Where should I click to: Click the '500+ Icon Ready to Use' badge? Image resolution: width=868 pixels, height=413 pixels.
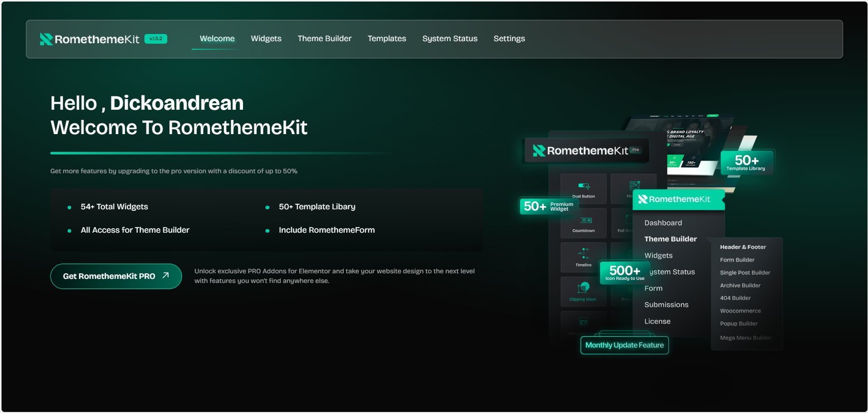[x=625, y=273]
